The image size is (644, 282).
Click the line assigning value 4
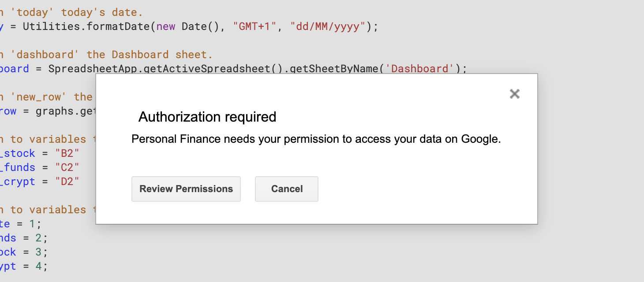click(x=24, y=266)
